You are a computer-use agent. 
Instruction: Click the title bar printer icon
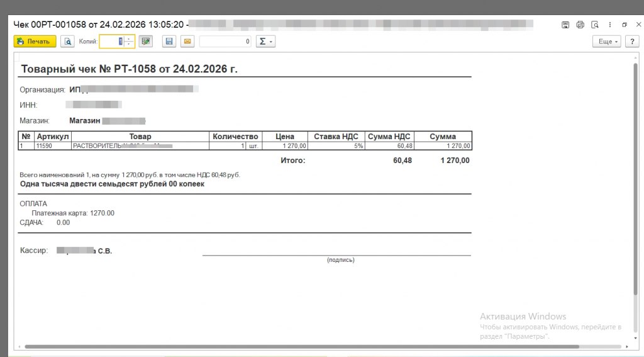pyautogui.click(x=580, y=25)
